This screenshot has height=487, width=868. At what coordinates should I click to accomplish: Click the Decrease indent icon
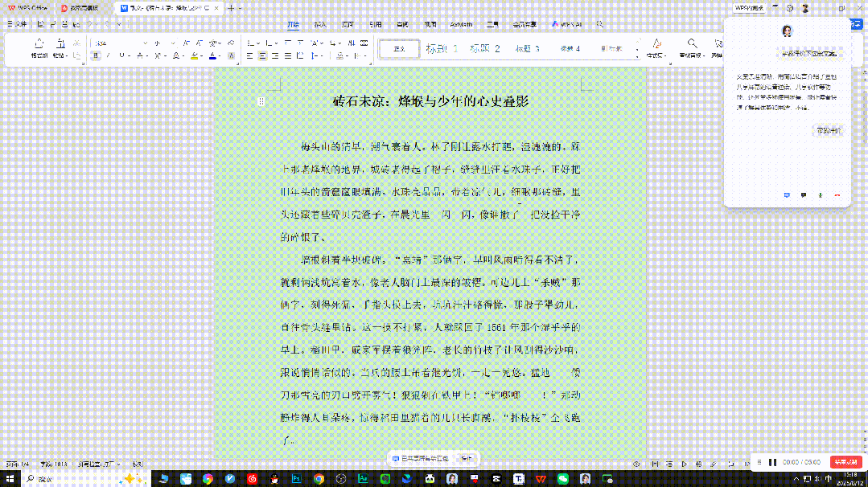(288, 43)
